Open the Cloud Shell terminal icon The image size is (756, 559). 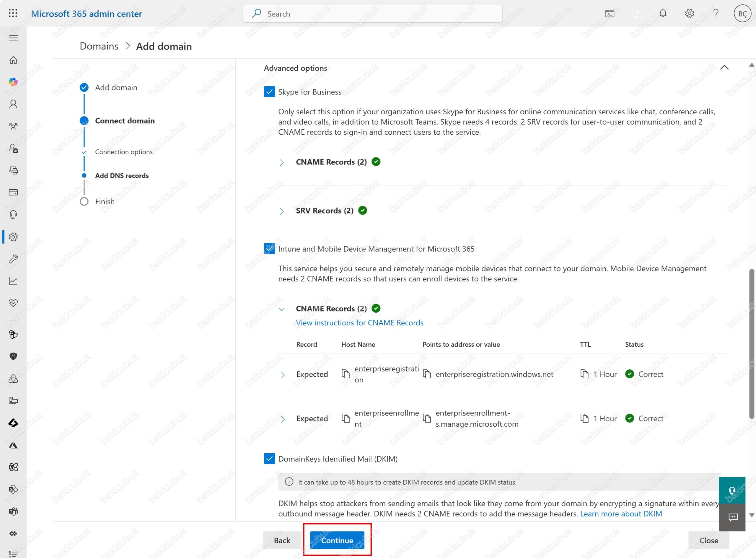[x=610, y=14]
